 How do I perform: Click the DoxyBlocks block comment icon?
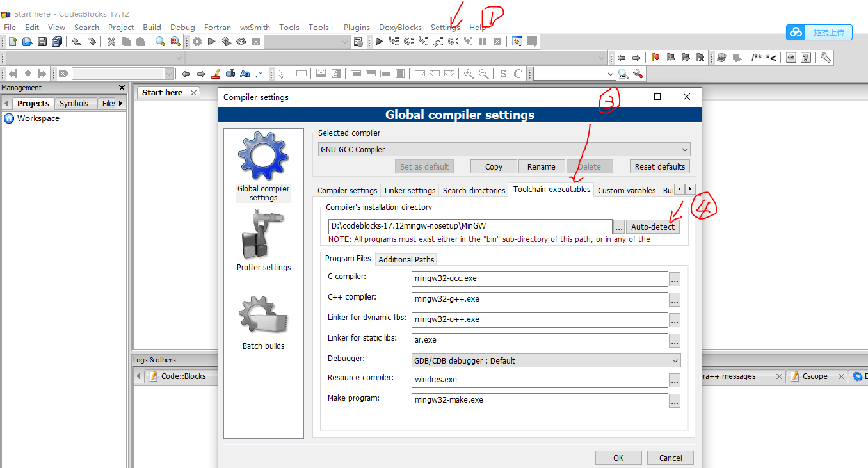pyautogui.click(x=757, y=58)
